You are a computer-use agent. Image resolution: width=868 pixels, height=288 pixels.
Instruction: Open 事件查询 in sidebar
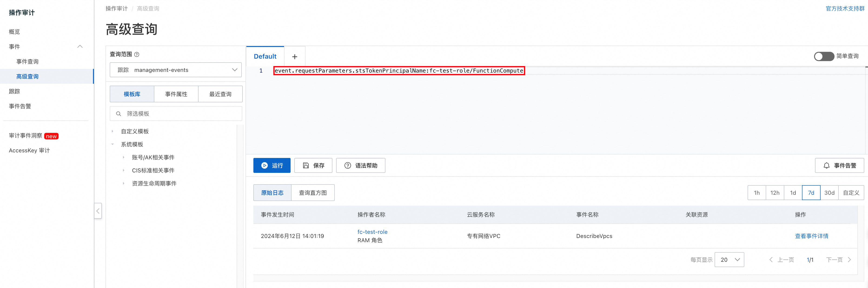click(27, 61)
